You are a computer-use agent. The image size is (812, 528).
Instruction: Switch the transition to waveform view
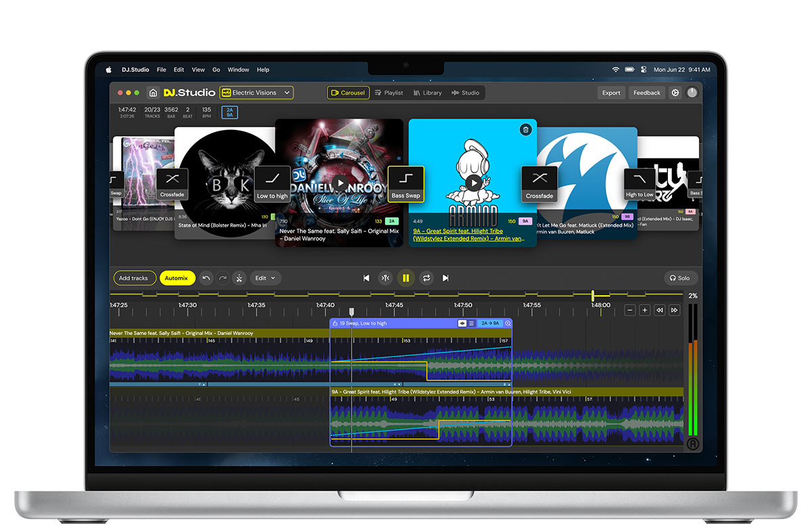463,324
